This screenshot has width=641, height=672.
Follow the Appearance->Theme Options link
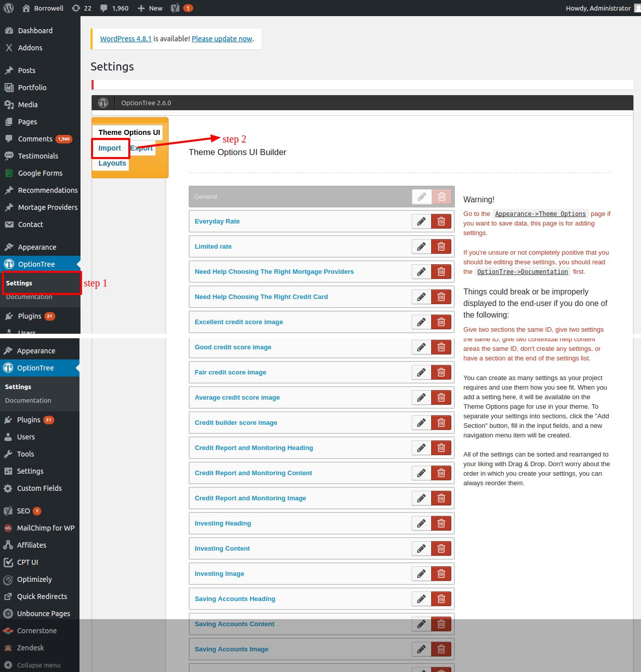(x=540, y=214)
